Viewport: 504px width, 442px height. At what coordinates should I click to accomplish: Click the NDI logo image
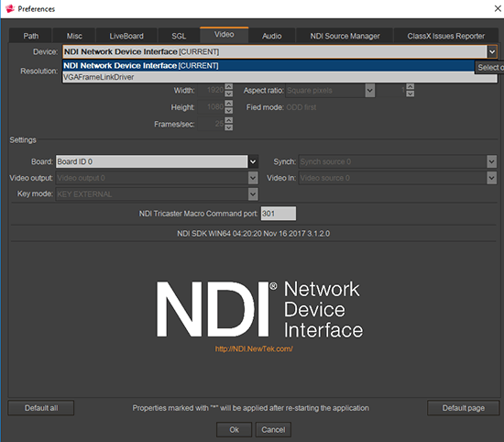[259, 309]
